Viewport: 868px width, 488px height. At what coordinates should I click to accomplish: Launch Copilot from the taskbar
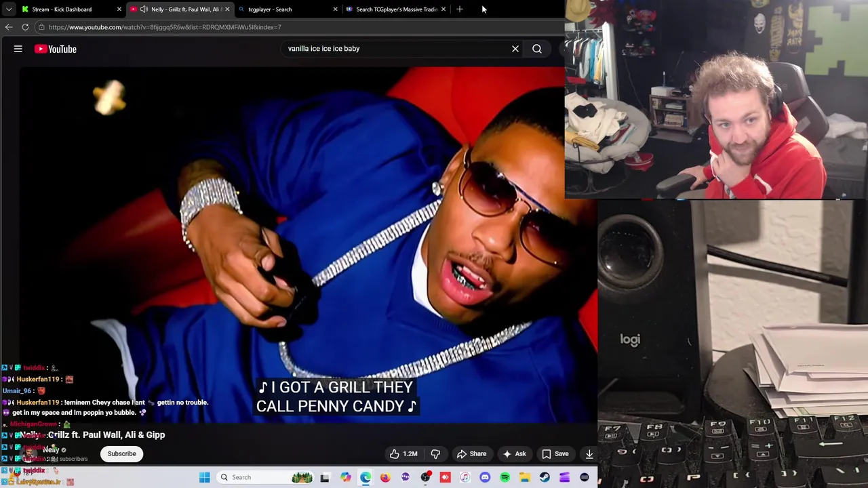346,477
